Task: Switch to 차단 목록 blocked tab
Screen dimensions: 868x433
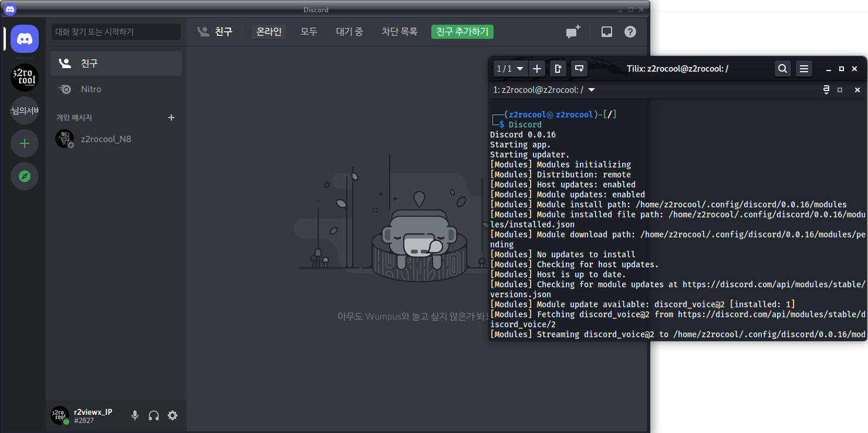Action: pos(399,32)
